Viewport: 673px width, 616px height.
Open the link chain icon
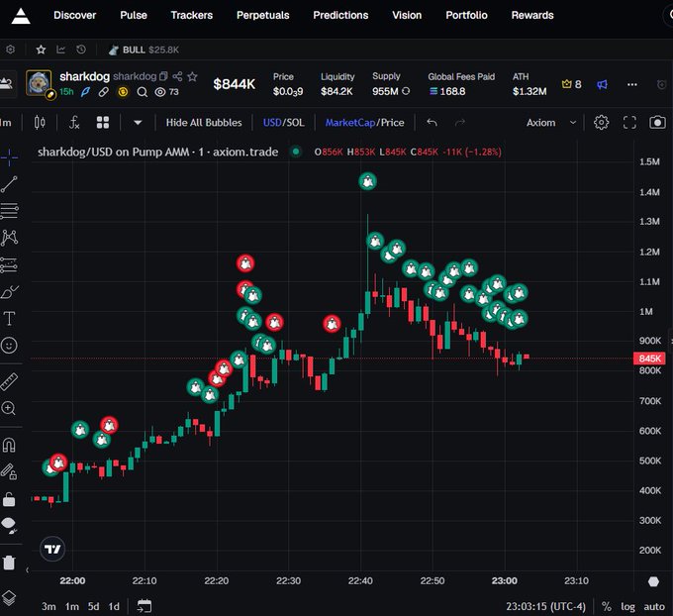point(104,92)
